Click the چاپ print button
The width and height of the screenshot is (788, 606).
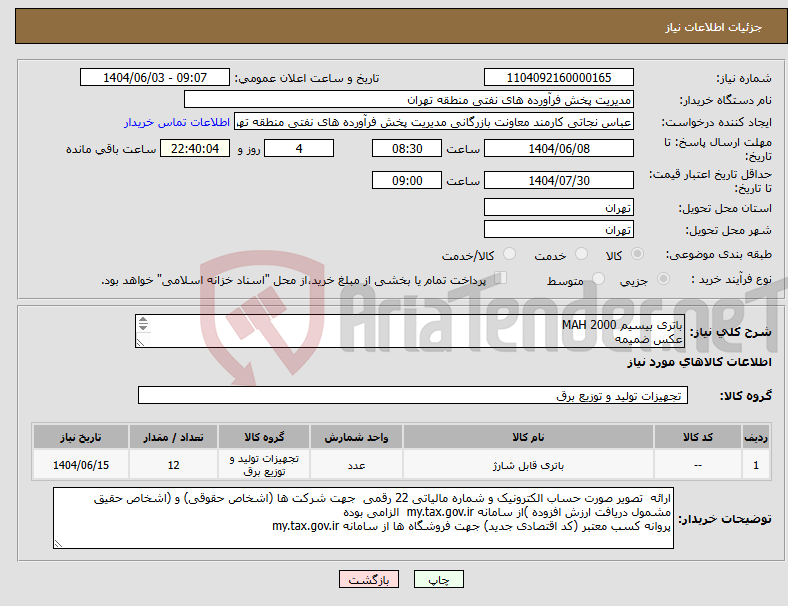pos(439,579)
